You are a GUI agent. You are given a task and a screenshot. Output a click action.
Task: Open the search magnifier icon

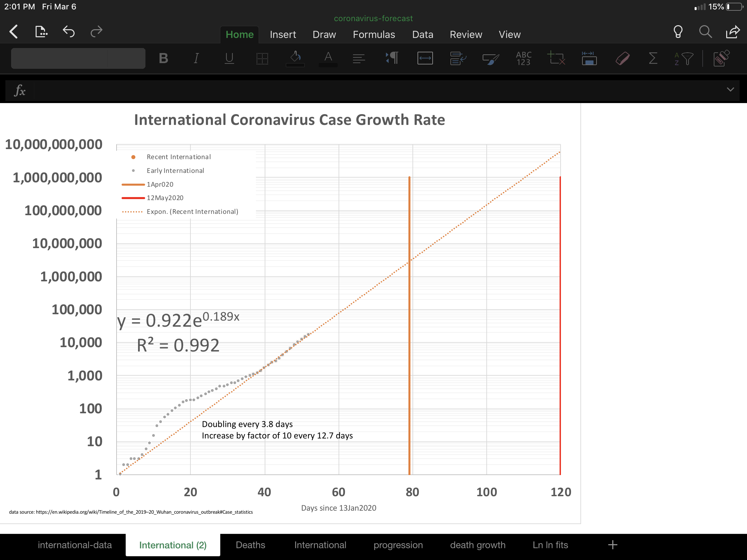point(705,32)
